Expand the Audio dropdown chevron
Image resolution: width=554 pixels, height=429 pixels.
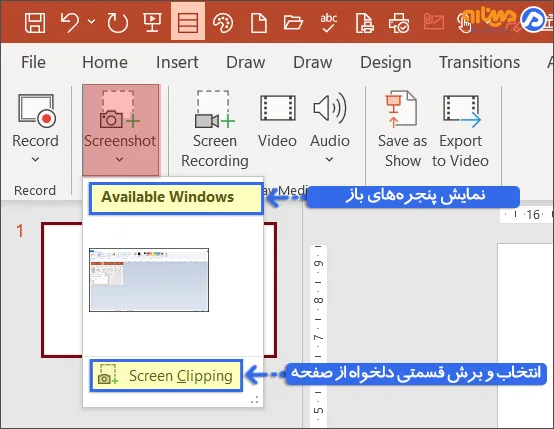point(329,159)
